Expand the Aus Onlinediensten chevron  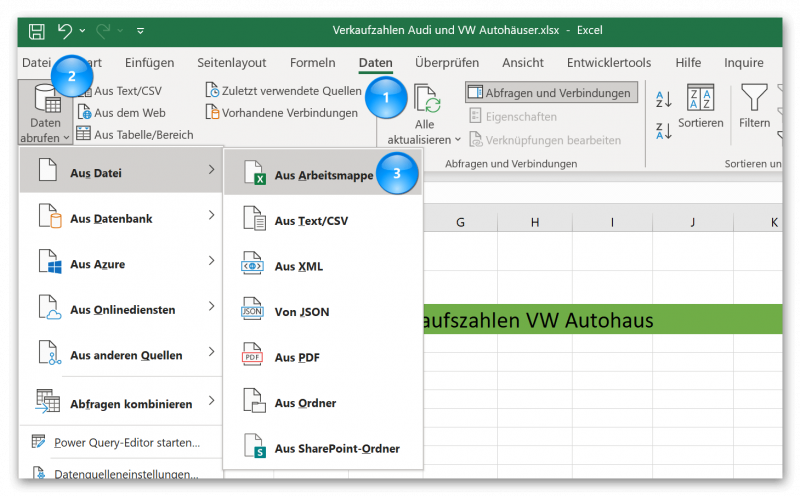(211, 306)
